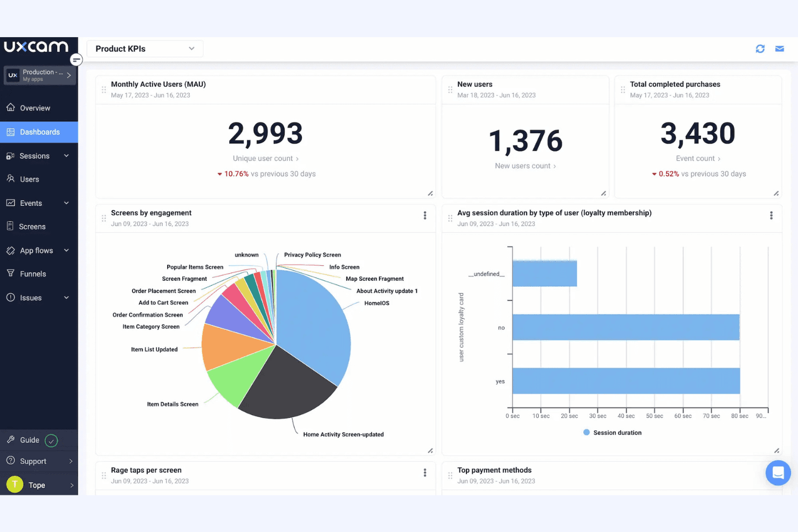798x532 pixels.
Task: Click the Users person icon in sidebar
Action: pyautogui.click(x=11, y=178)
